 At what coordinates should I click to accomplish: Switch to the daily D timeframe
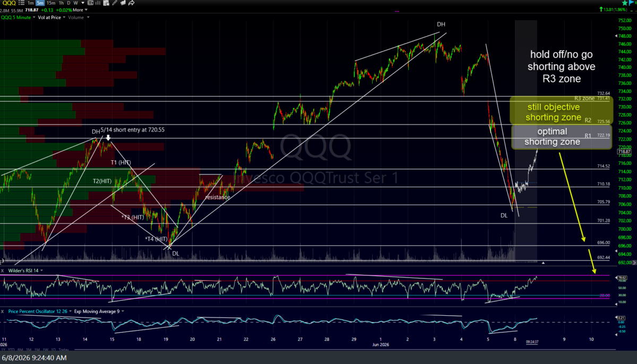pyautogui.click(x=68, y=3)
